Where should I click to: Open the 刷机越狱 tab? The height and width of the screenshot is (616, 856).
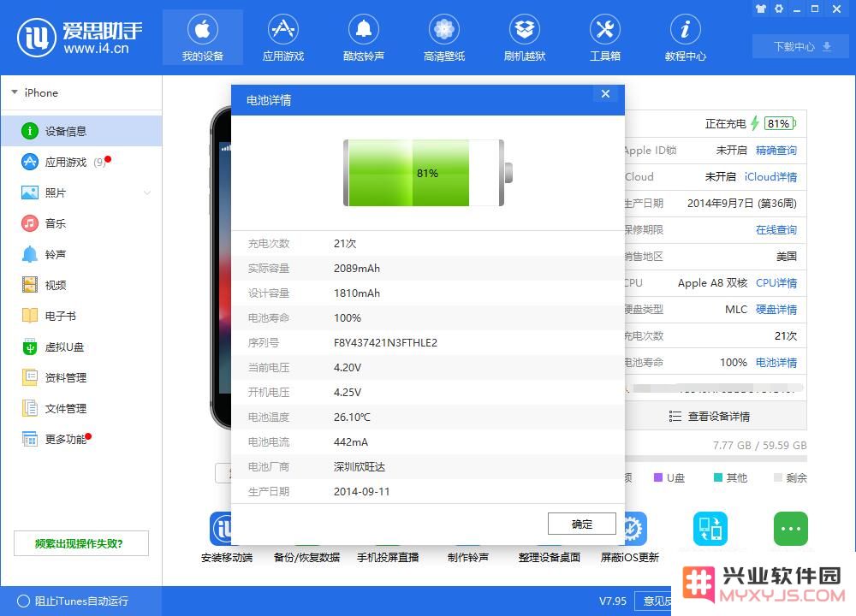[x=525, y=37]
